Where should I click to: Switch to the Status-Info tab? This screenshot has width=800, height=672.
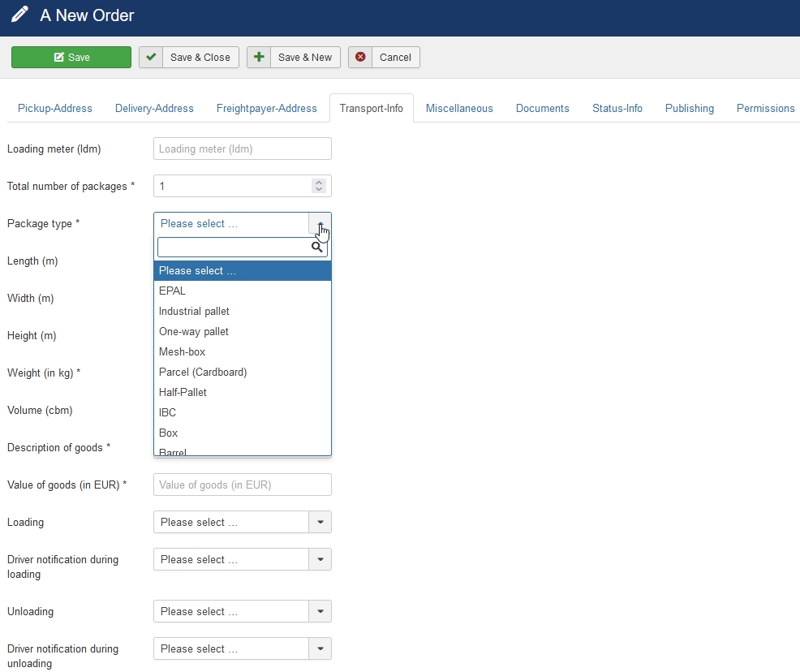(617, 108)
